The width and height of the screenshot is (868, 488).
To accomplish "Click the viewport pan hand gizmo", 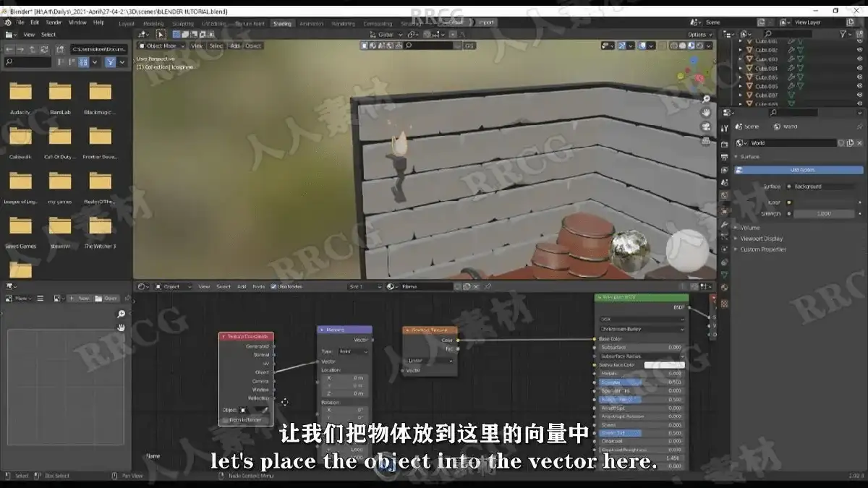I will click(x=706, y=113).
